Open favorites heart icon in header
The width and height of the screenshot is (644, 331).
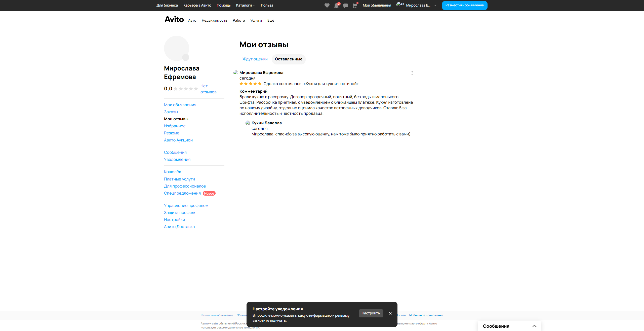point(327,5)
